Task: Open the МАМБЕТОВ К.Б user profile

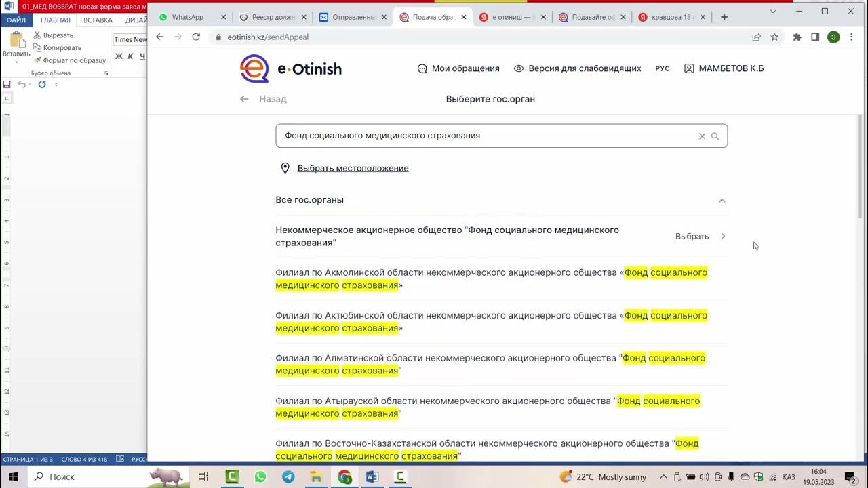Action: coord(724,68)
